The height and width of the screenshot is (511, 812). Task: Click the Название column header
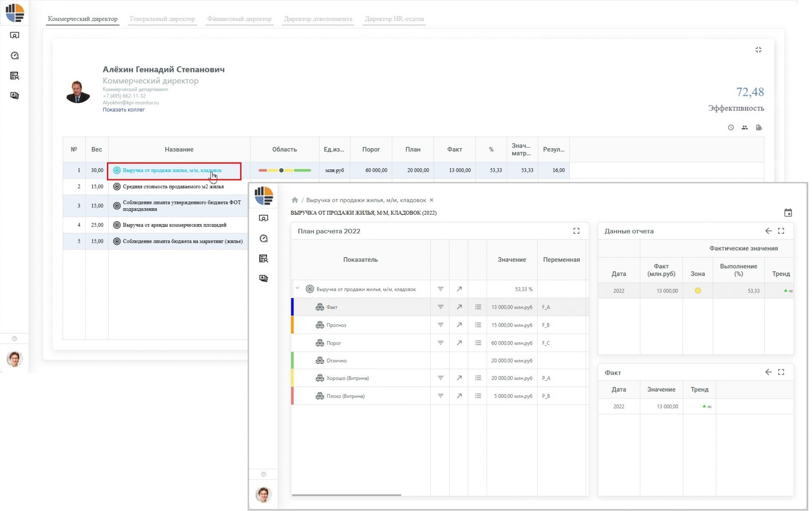tap(179, 149)
